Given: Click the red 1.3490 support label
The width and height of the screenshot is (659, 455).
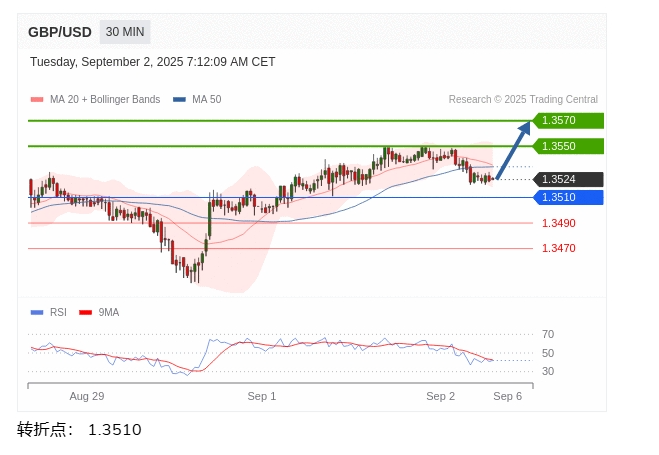Looking at the screenshot, I should (x=559, y=223).
